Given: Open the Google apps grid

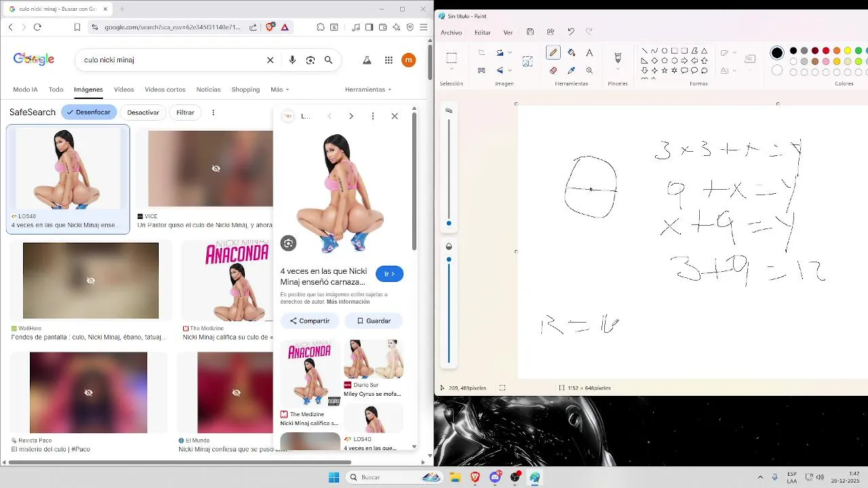Looking at the screenshot, I should [x=389, y=60].
